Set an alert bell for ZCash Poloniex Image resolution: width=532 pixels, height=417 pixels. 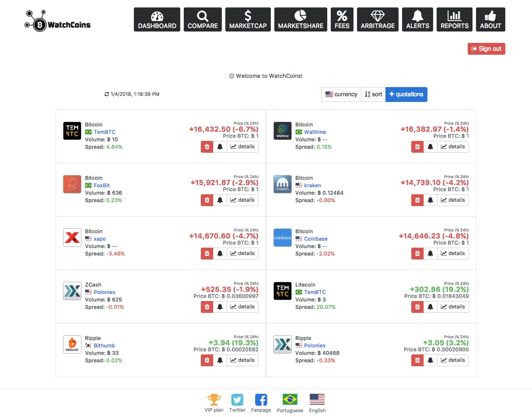click(x=220, y=307)
